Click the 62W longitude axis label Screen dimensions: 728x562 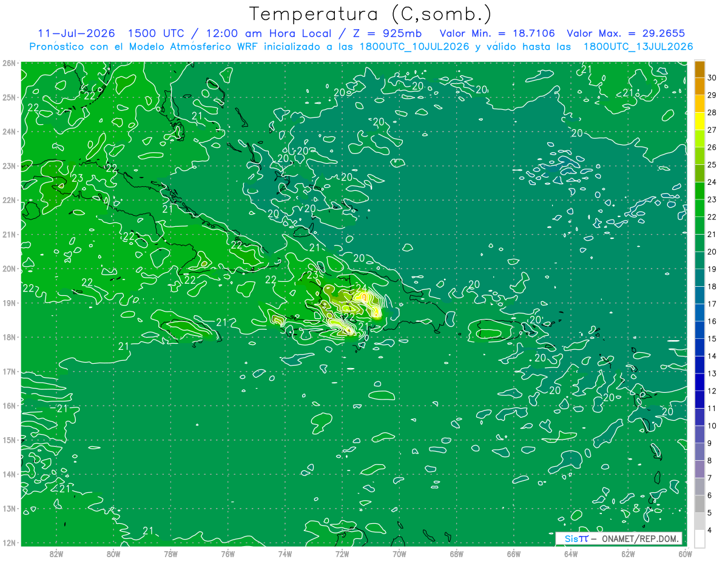coord(628,554)
